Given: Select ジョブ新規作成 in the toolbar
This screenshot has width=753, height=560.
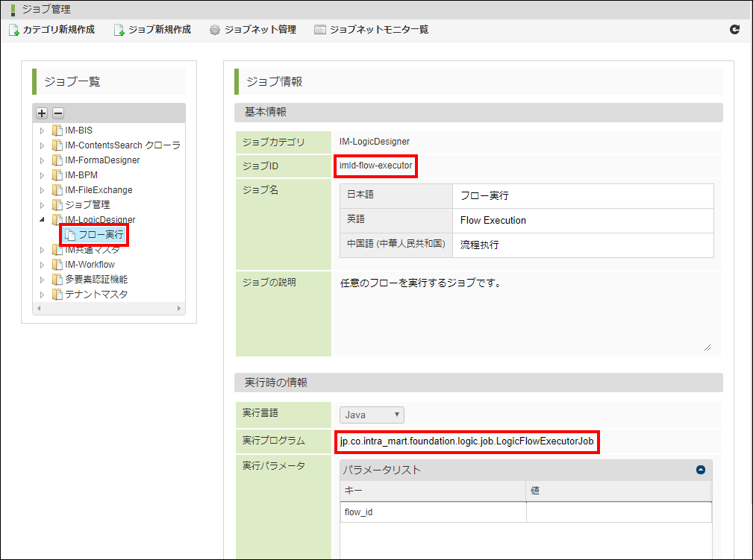Looking at the screenshot, I should [158, 31].
